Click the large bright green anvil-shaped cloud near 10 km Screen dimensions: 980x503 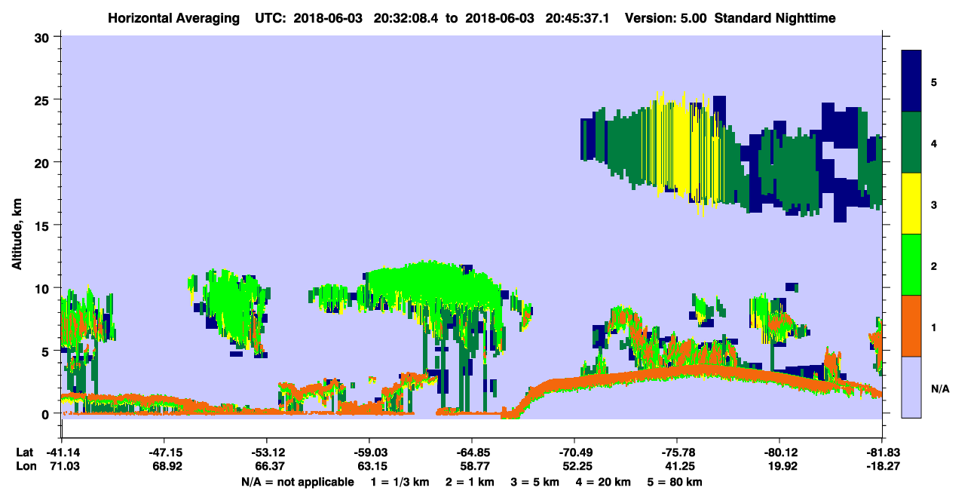click(x=433, y=285)
